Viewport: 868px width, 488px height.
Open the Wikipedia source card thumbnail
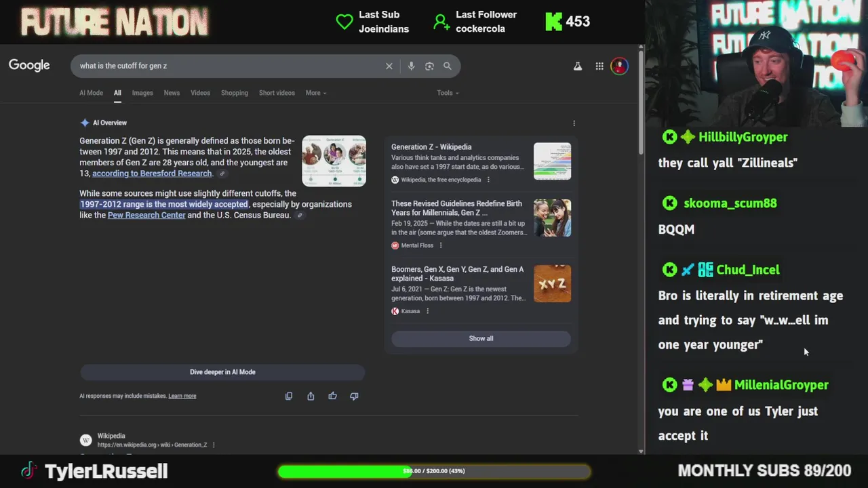point(552,161)
